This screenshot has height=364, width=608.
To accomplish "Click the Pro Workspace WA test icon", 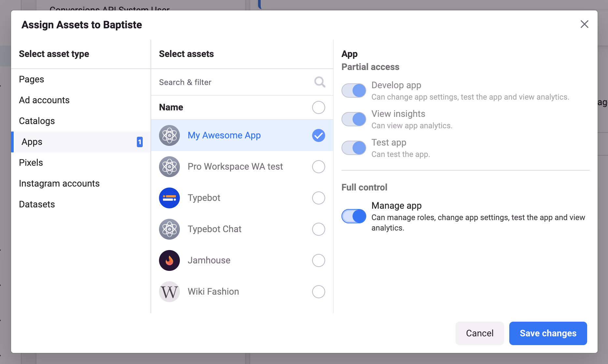I will coord(169,166).
